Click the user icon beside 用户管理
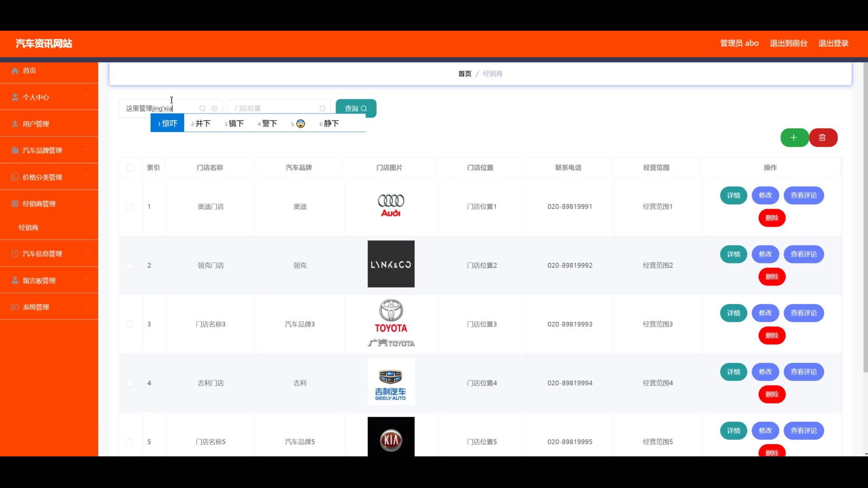The height and width of the screenshot is (488, 868). [15, 124]
